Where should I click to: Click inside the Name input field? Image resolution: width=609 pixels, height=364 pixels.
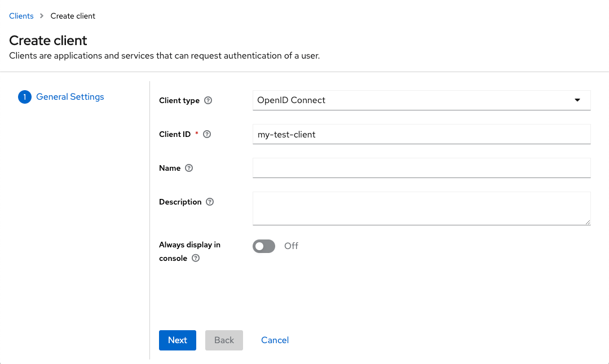coord(421,168)
